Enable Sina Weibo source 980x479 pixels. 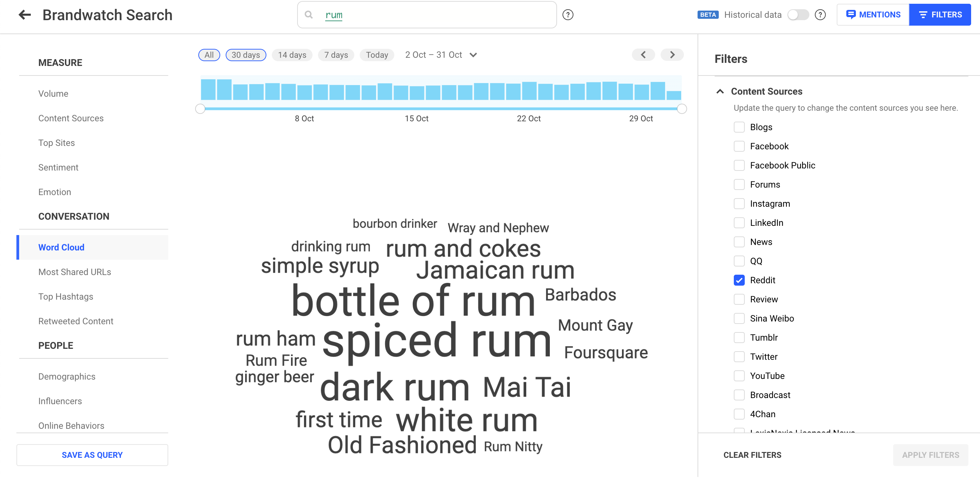click(x=739, y=318)
